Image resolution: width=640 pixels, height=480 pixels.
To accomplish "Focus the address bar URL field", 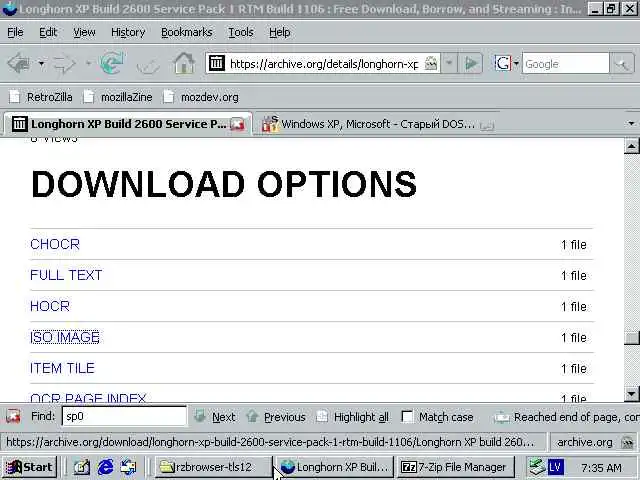I will (x=324, y=64).
